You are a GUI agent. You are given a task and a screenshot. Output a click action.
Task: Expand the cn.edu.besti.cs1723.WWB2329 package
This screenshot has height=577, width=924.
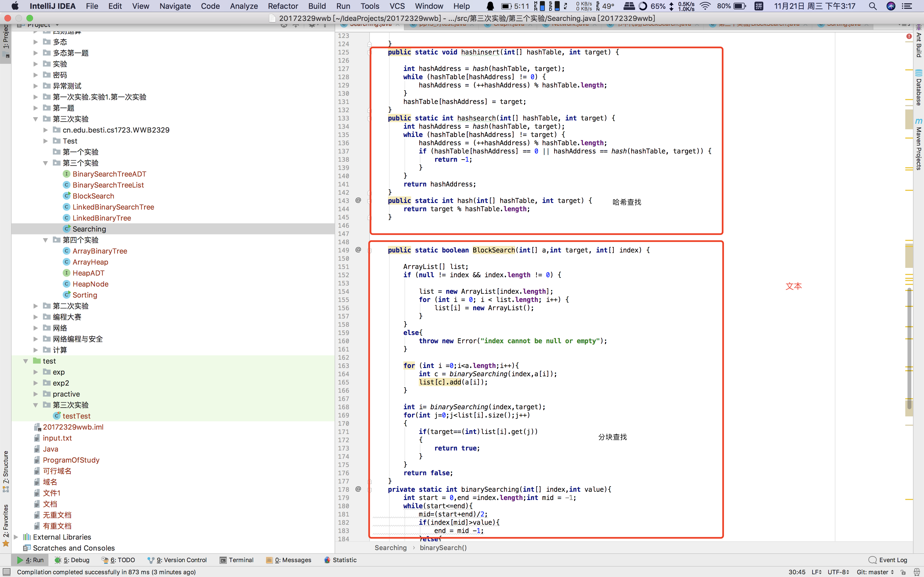(x=45, y=130)
